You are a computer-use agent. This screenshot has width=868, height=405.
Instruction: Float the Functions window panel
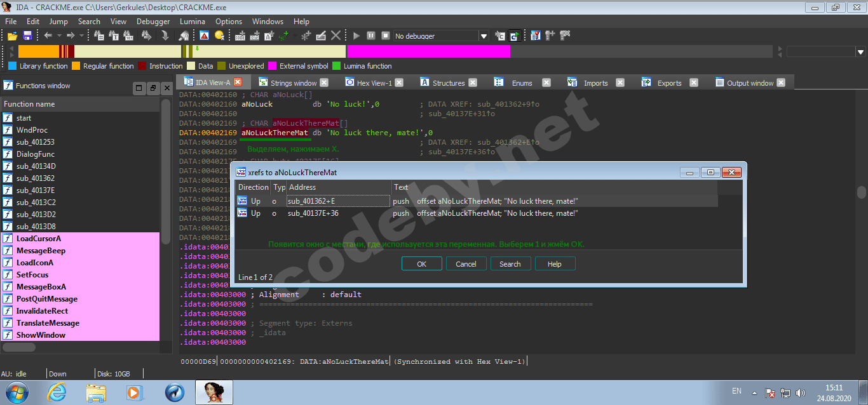pyautogui.click(x=153, y=88)
